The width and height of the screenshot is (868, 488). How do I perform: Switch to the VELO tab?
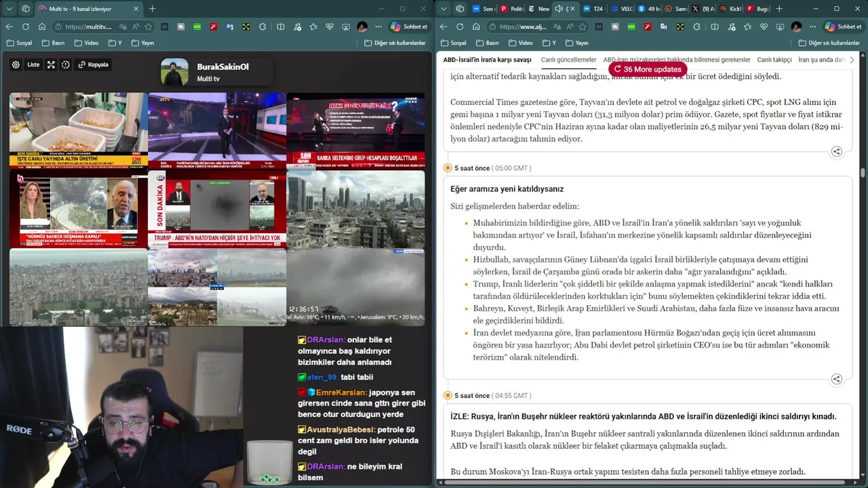tap(621, 9)
